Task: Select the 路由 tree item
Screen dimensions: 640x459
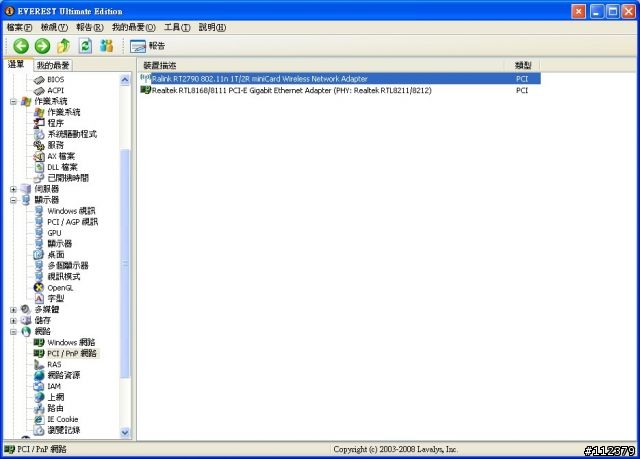Action: pyautogui.click(x=56, y=408)
